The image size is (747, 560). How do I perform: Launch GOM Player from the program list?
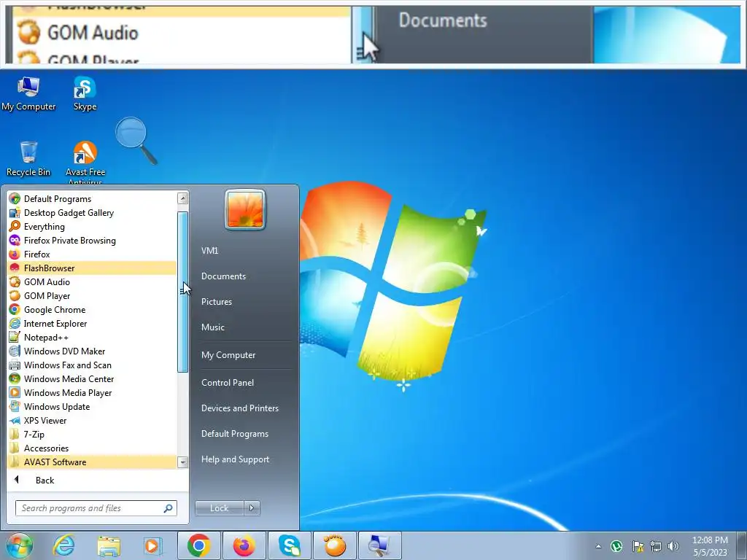coord(92,296)
